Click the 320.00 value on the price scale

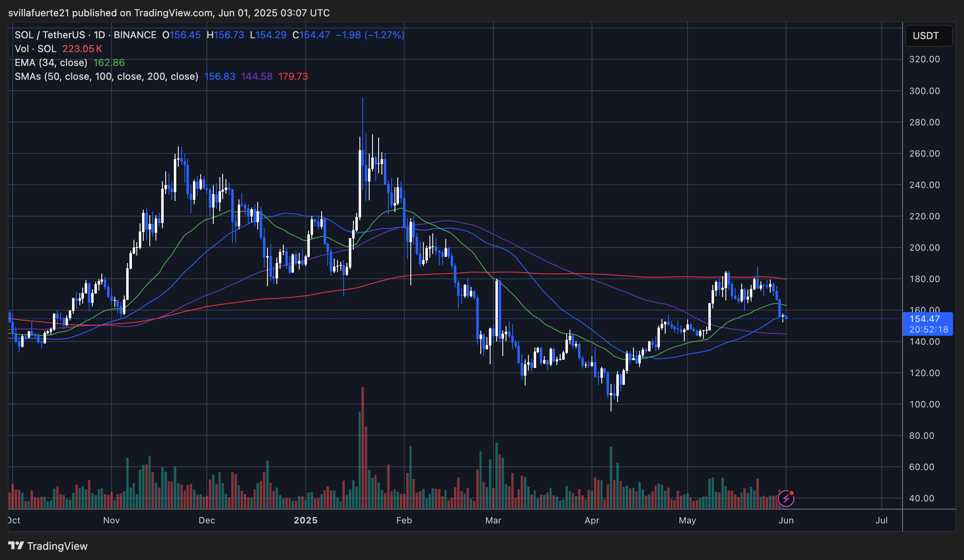pyautogui.click(x=924, y=59)
